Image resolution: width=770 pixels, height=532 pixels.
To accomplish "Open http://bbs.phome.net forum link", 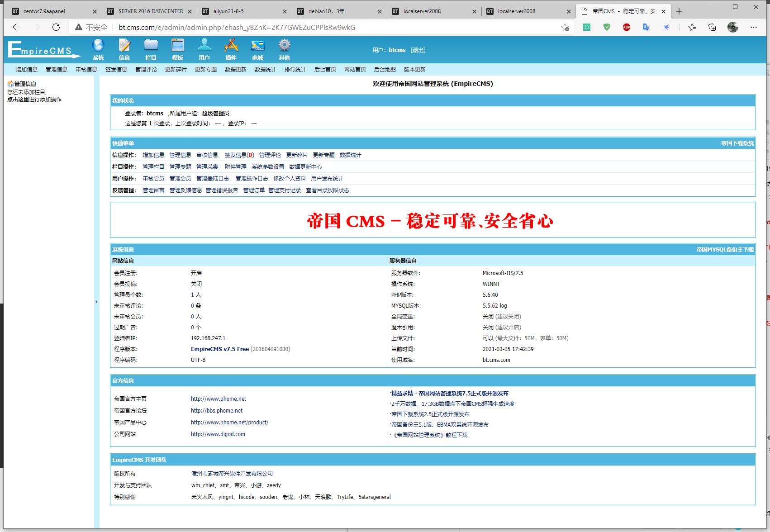I will (x=217, y=411).
